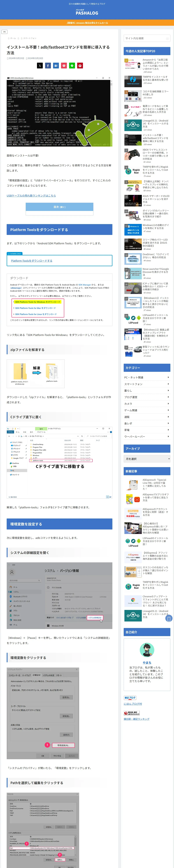Viewport: 174px width, 868px height.
Task: Open the やまち author name link
Action: pyautogui.click(x=147, y=662)
